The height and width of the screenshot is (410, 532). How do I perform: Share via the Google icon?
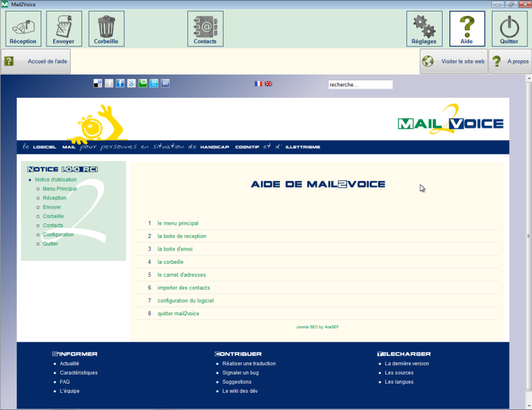[131, 84]
